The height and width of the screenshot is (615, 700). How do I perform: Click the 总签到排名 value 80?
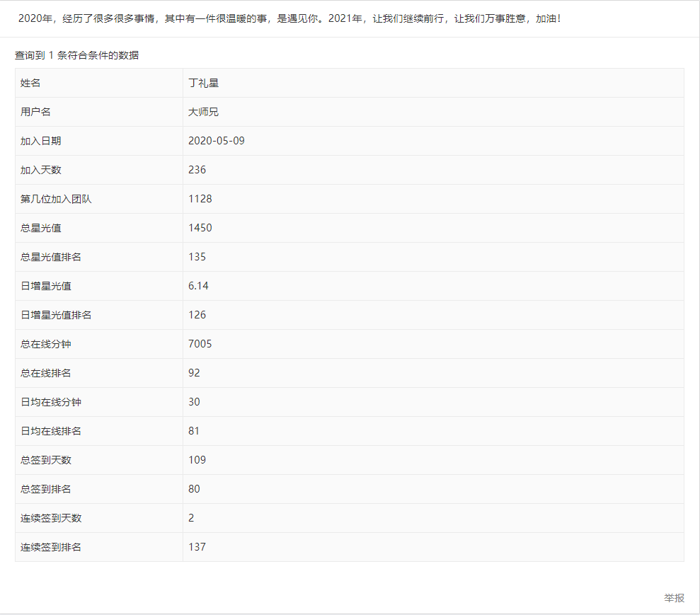click(x=194, y=489)
